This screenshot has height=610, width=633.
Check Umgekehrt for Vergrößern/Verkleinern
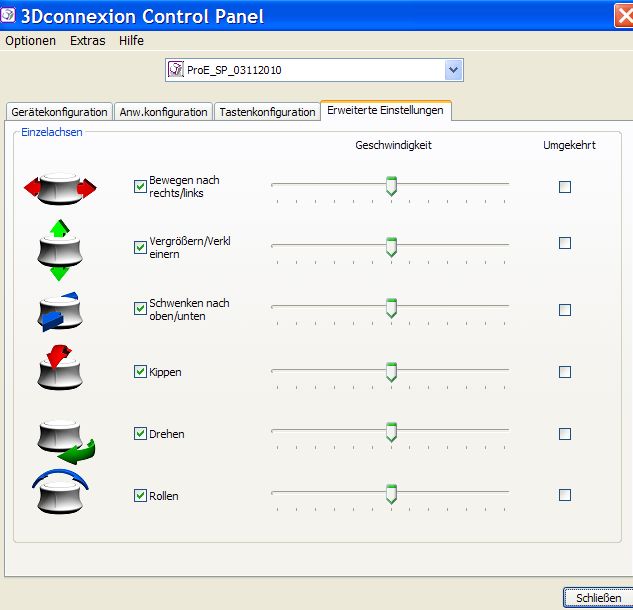[x=565, y=243]
